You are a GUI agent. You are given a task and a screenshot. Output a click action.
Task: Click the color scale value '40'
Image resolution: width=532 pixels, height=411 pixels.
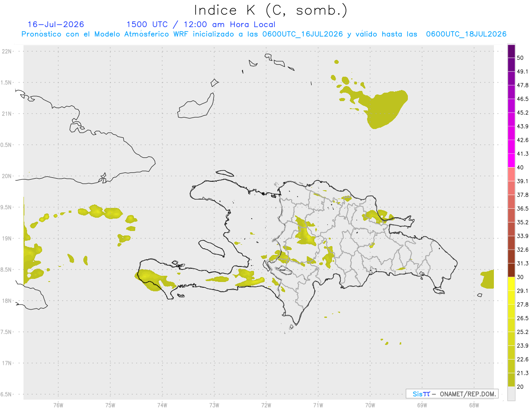click(x=521, y=168)
